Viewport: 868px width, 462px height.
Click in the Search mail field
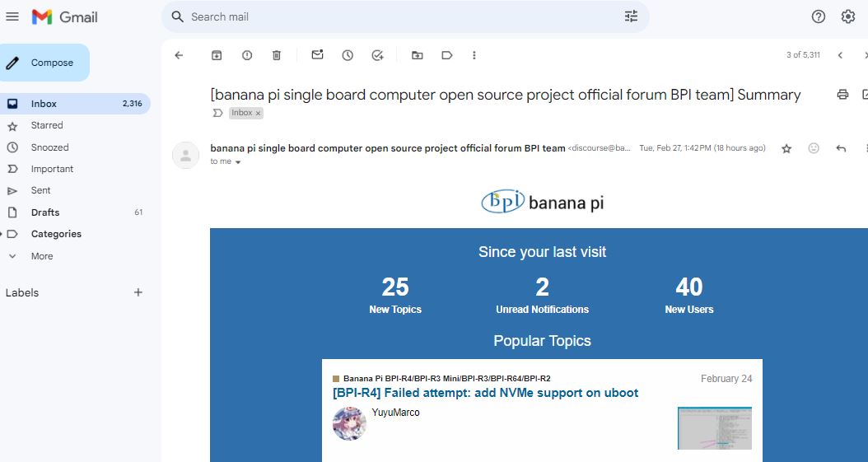404,16
